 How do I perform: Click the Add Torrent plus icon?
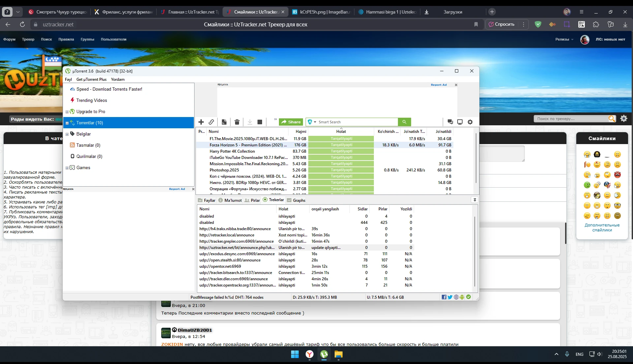(x=201, y=122)
